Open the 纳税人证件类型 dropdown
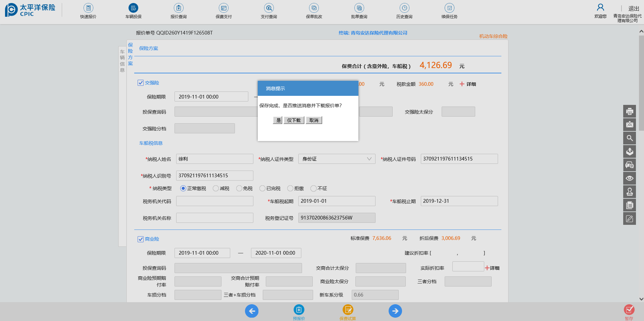Screen dimensions: 644x321 click(337, 159)
